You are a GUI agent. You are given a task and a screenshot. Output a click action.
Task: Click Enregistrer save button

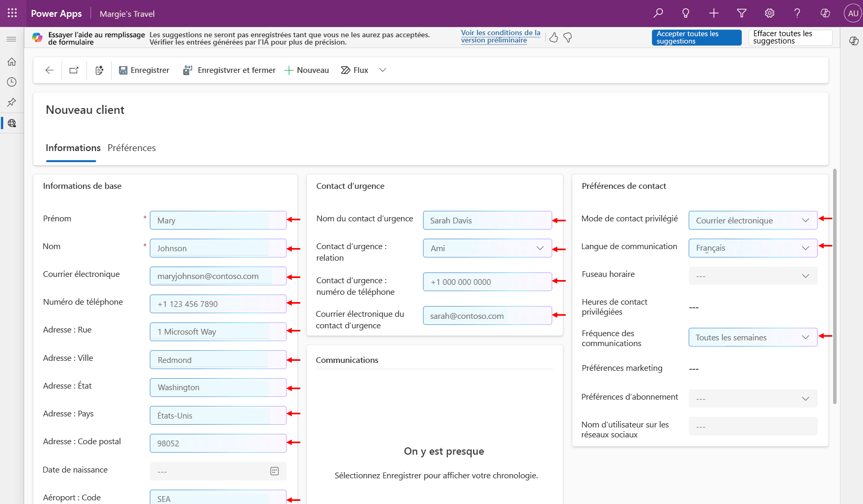[144, 70]
